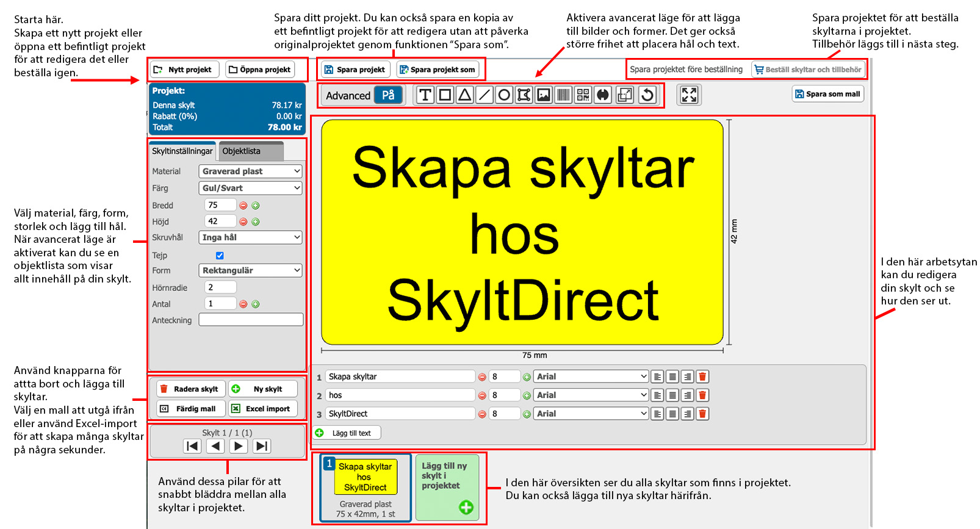
Task: Right-align text in the Skapa skyltar row
Action: pyautogui.click(x=687, y=377)
